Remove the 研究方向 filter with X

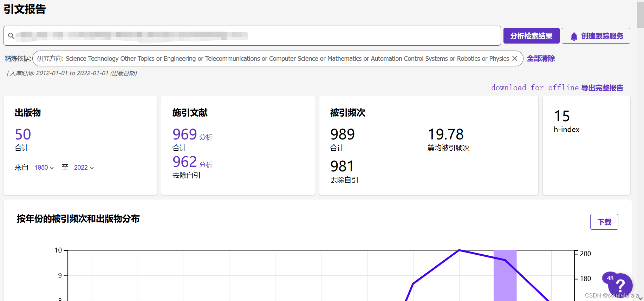pyautogui.click(x=515, y=58)
